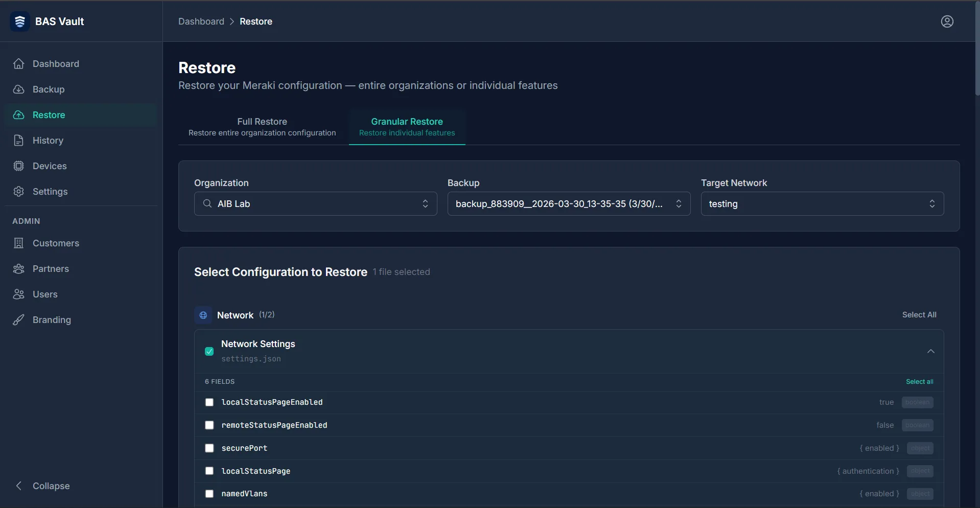The width and height of the screenshot is (980, 508).
Task: Click the Customers building icon in sidebar
Action: [x=19, y=243]
